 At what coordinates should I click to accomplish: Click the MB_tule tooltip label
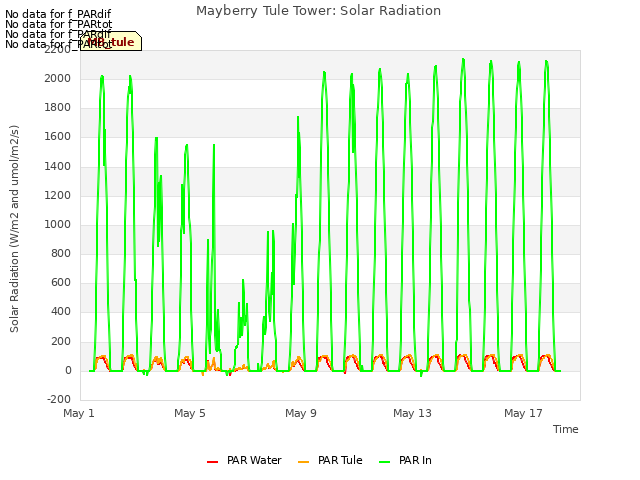111,42
